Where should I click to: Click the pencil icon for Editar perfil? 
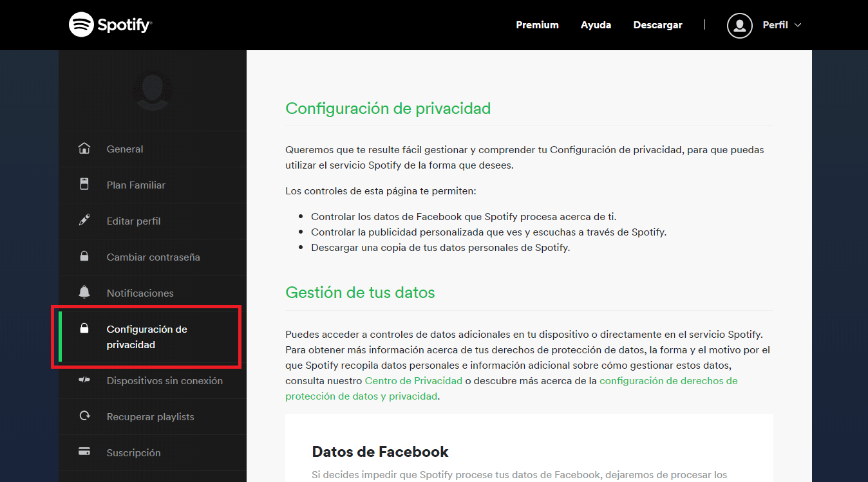[84, 221]
